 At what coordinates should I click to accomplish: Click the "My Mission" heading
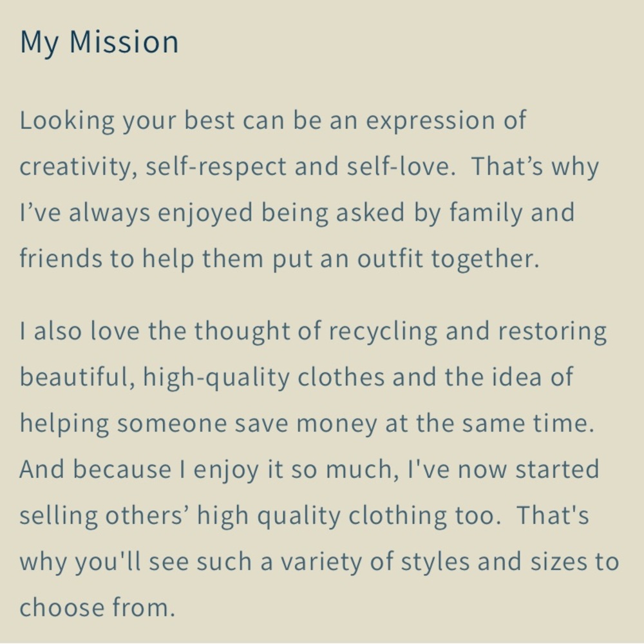(x=99, y=43)
